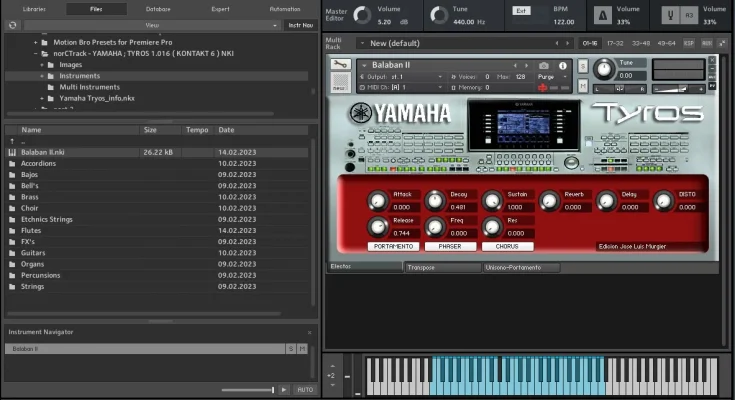Switch to the Libraries tab
The height and width of the screenshot is (400, 735).
(34, 8)
